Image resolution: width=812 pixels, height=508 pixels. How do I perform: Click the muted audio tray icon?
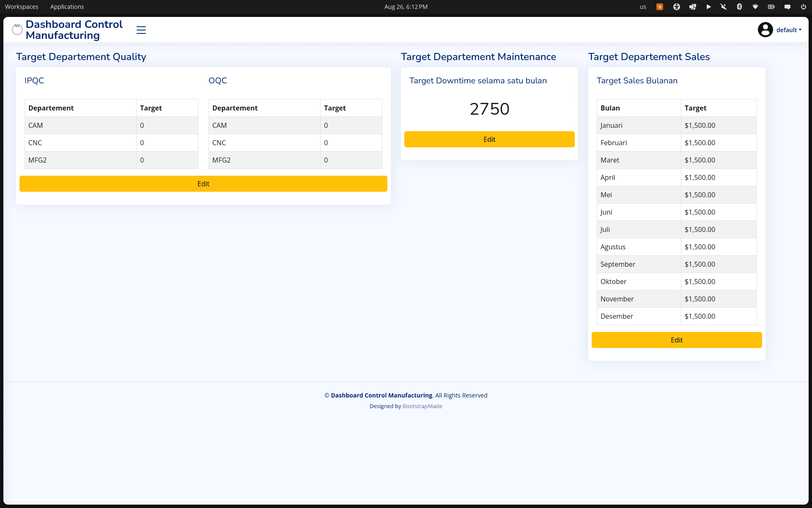pyautogui.click(x=724, y=7)
